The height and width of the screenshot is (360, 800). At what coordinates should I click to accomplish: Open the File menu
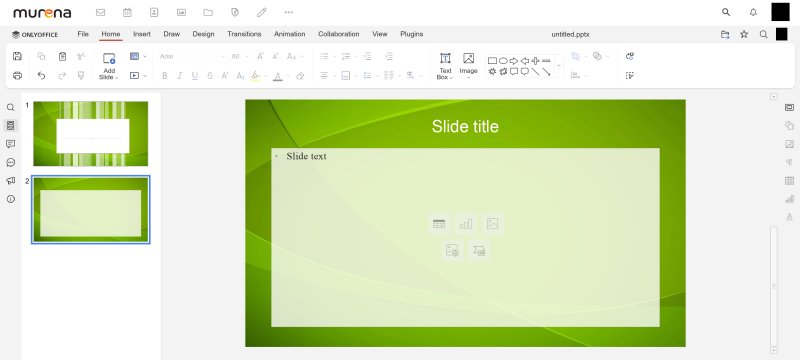tap(83, 34)
